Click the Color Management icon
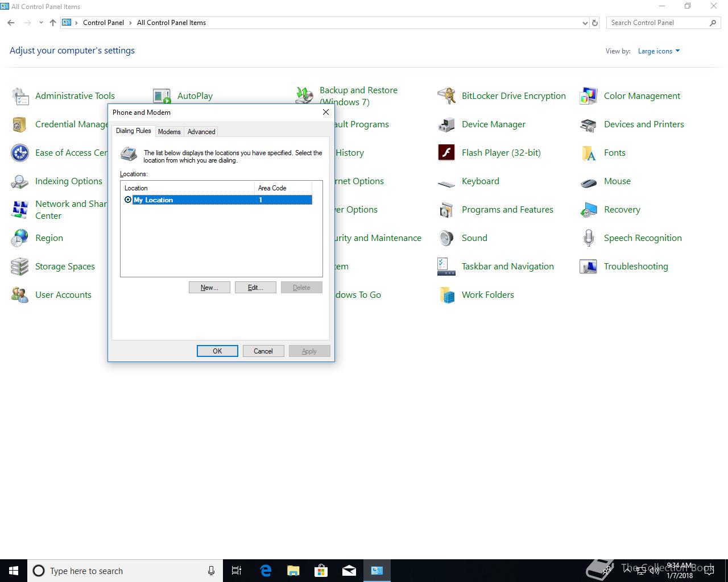This screenshot has width=728, height=582. (589, 96)
